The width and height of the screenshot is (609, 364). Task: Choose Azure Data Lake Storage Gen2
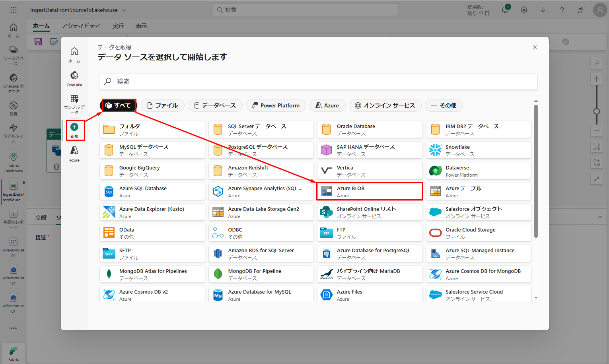(261, 212)
